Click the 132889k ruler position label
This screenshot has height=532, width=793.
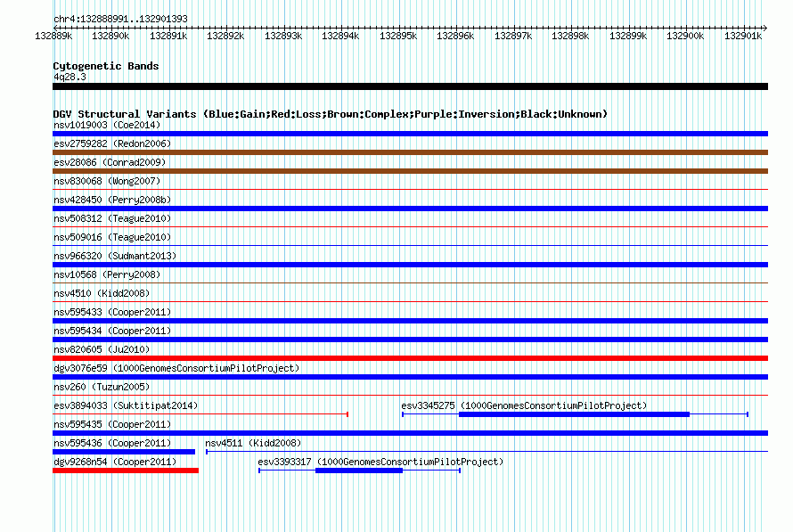click(x=53, y=36)
